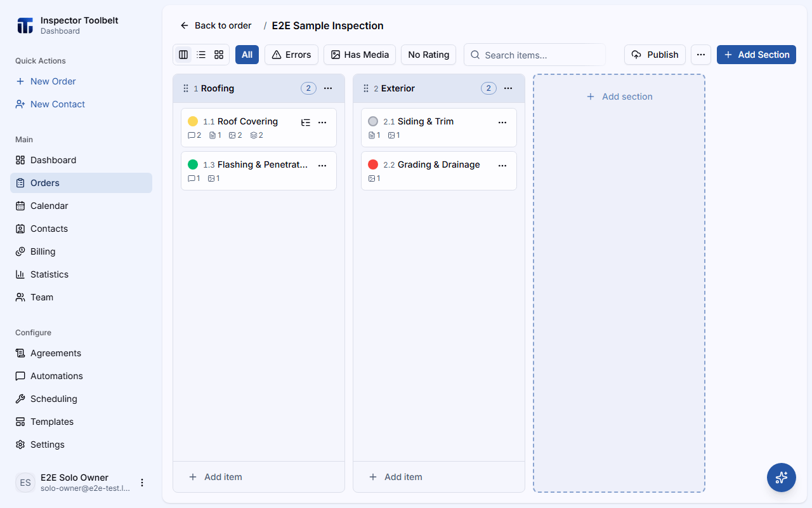Click the photo icon on Flashing & Penetrations
The width and height of the screenshot is (812, 508).
point(211,178)
